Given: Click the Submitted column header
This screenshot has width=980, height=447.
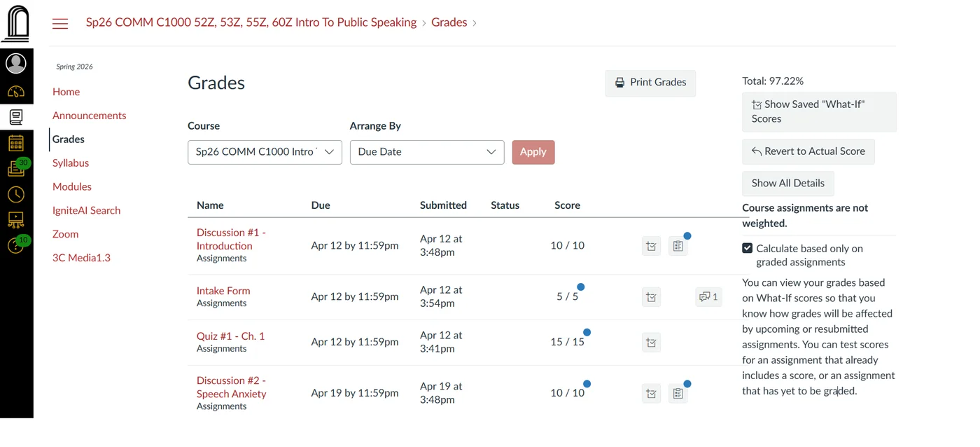Looking at the screenshot, I should (x=443, y=205).
